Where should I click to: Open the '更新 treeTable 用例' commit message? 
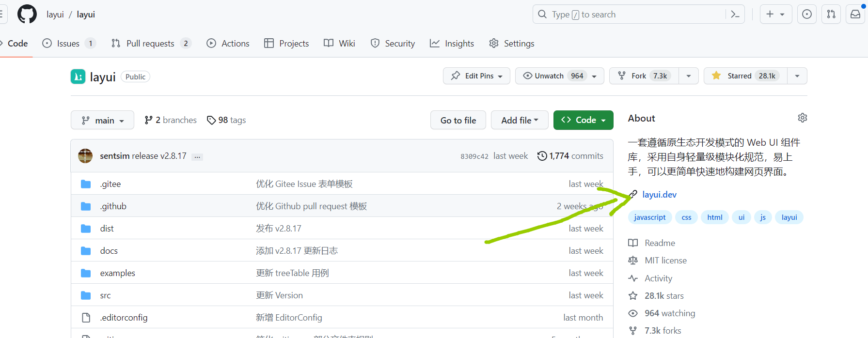(x=292, y=273)
